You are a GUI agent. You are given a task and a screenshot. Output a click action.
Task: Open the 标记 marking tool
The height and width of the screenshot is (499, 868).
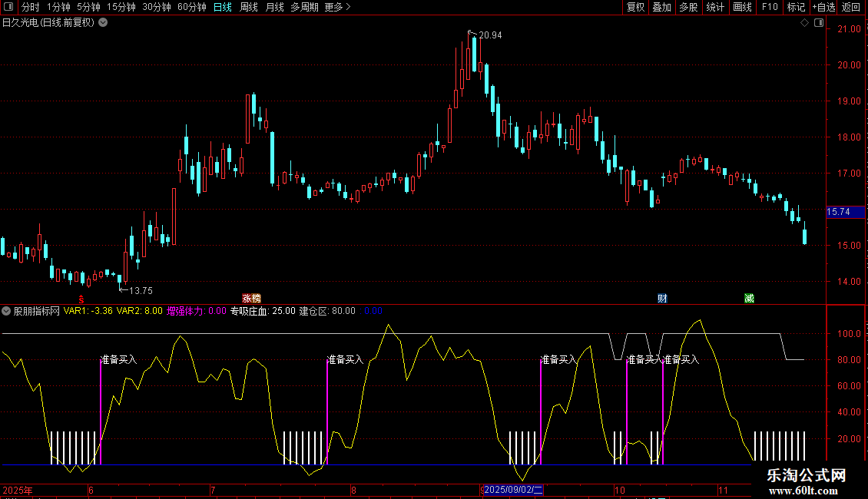[796, 7]
